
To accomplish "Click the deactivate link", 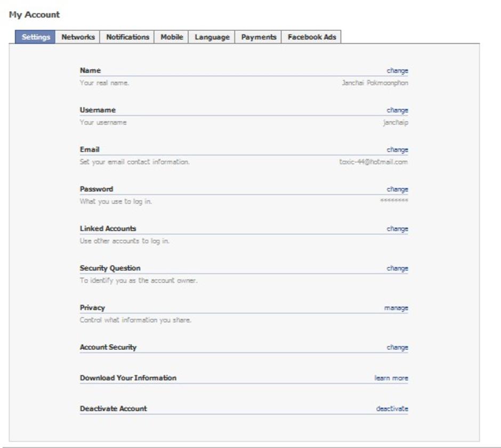I will pos(392,409).
